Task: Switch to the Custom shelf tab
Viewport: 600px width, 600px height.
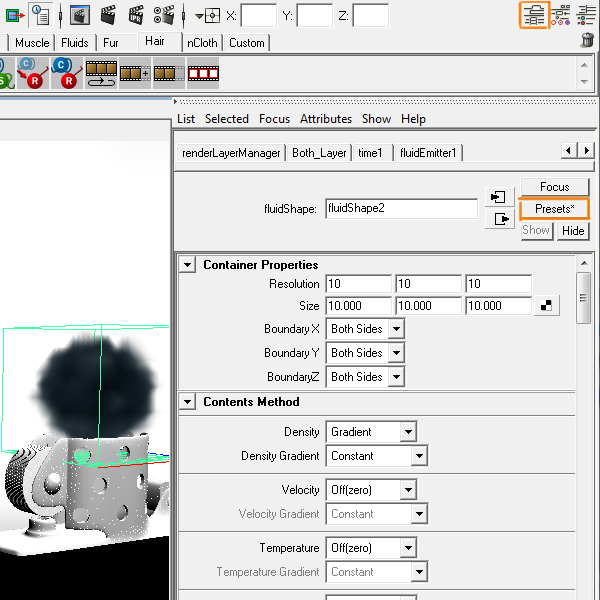Action: click(x=247, y=42)
